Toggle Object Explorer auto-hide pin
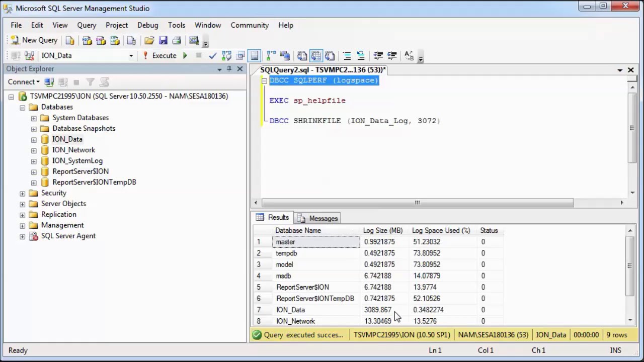Image resolution: width=644 pixels, height=362 pixels. coord(229,69)
